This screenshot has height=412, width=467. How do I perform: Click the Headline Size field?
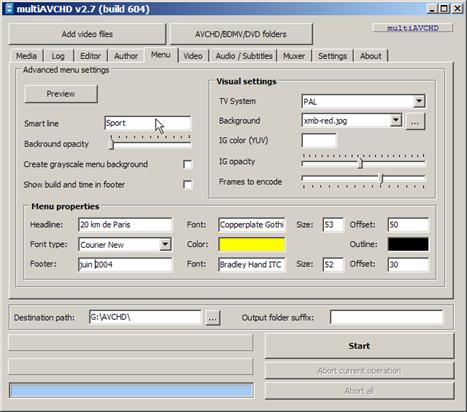333,225
